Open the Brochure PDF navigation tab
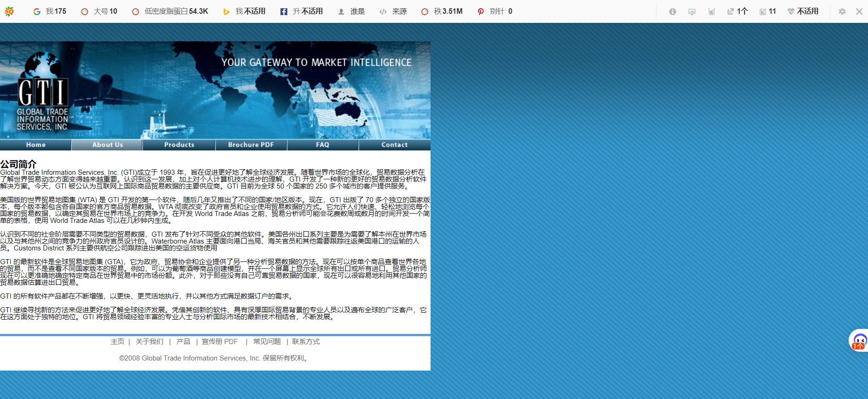This screenshot has width=868, height=399. coord(251,145)
